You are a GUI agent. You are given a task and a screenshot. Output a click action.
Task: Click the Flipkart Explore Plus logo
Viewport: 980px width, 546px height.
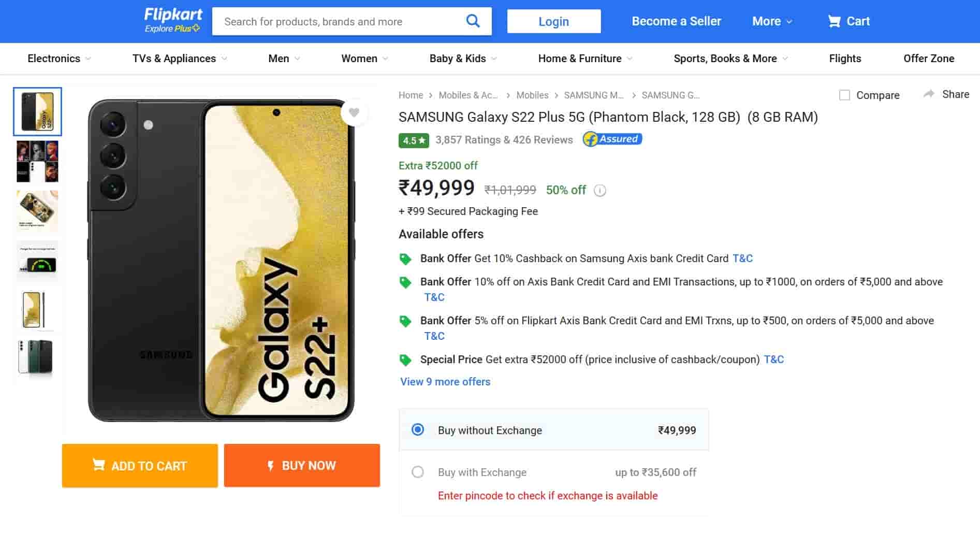pyautogui.click(x=173, y=21)
